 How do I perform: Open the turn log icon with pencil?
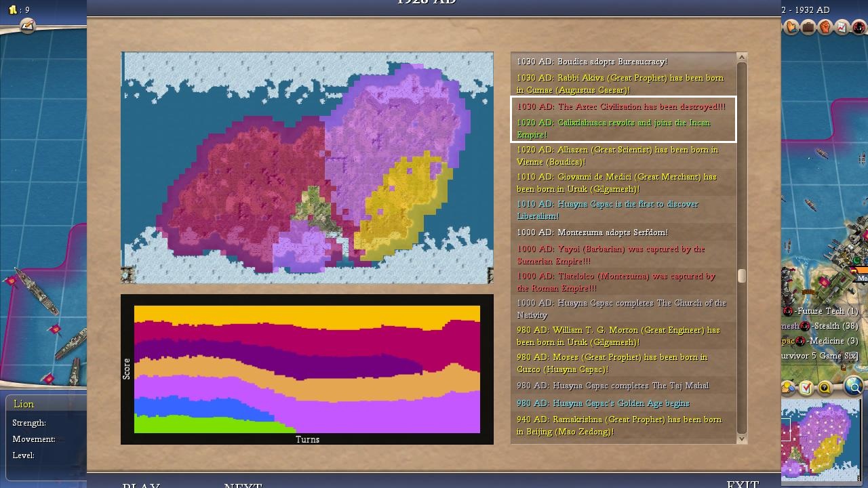click(x=27, y=26)
